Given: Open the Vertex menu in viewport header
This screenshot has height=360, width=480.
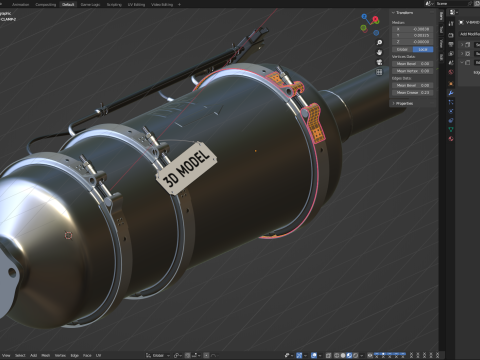Looking at the screenshot, I should coord(60,356).
